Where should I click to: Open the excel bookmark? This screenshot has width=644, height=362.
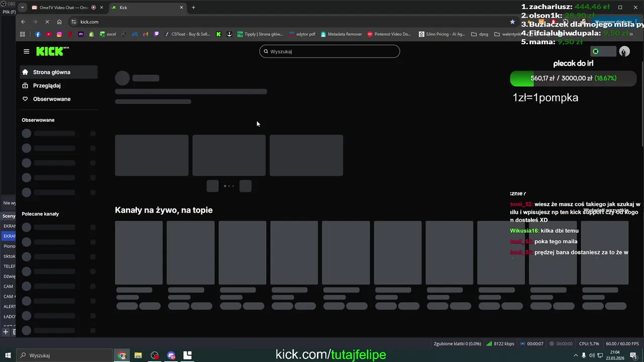pyautogui.click(x=108, y=34)
